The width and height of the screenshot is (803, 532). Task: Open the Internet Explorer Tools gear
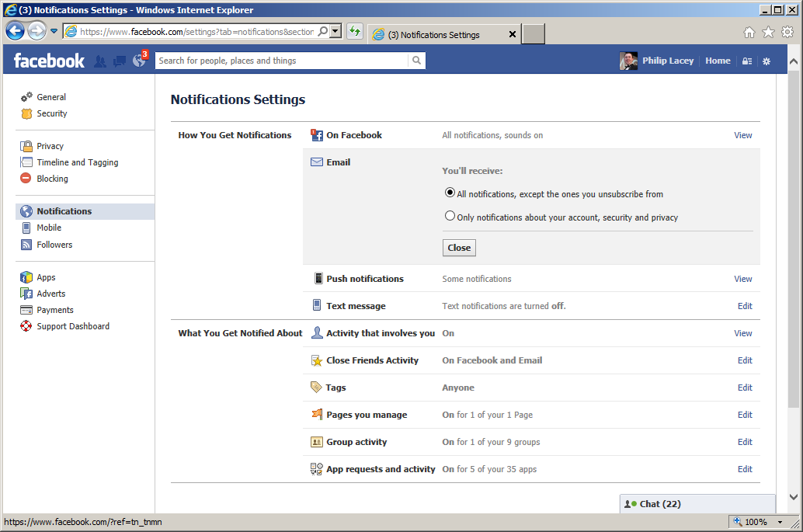click(x=787, y=33)
